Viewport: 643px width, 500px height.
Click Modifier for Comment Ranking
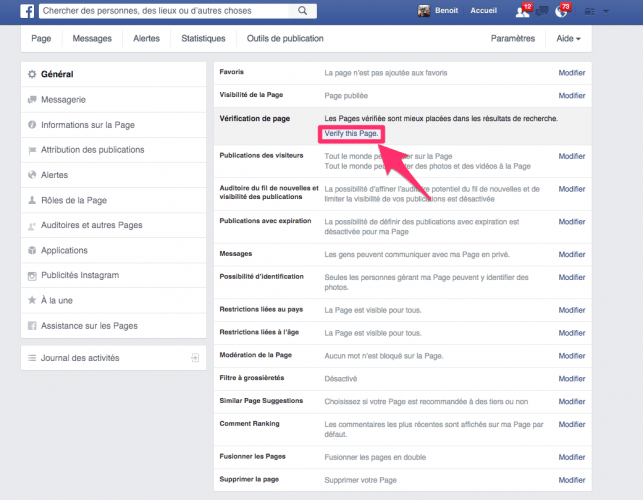click(572, 425)
